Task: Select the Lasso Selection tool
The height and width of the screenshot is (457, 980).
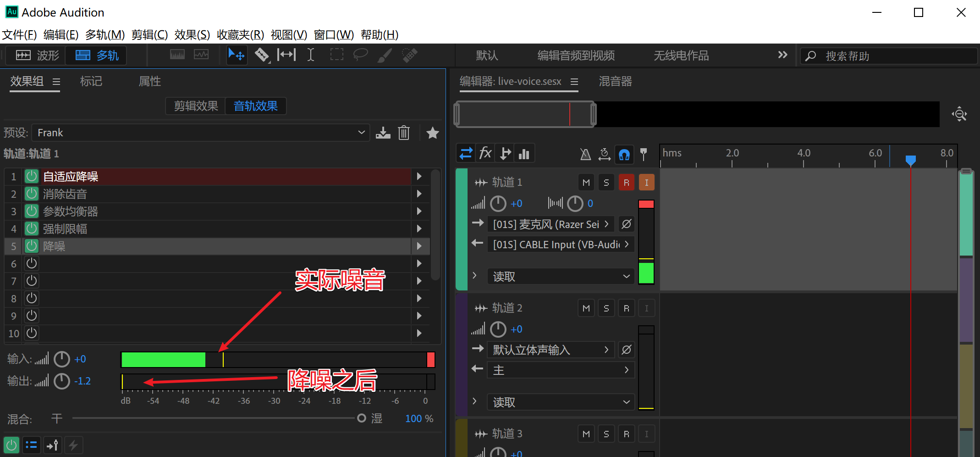Action: tap(361, 55)
